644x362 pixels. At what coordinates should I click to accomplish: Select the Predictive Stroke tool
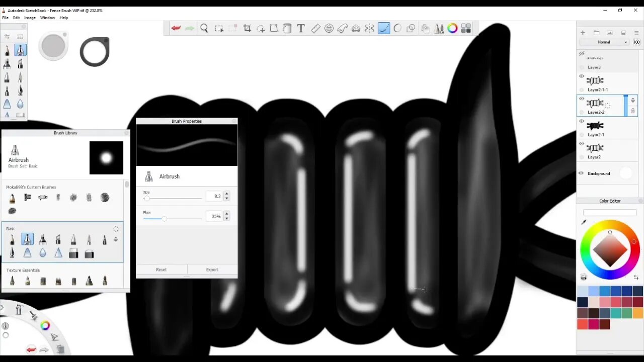[397, 29]
